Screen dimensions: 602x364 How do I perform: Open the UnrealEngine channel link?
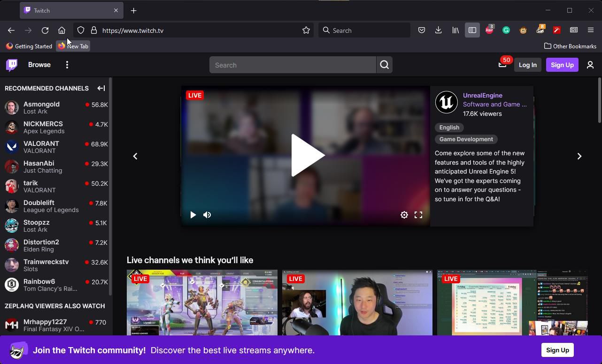482,95
